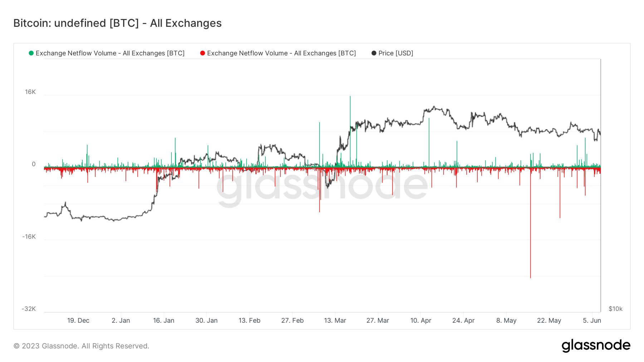The width and height of the screenshot is (644, 362).
Task: Toggle red-dot Exchange Netflow Volume legend label
Action: 282,53
